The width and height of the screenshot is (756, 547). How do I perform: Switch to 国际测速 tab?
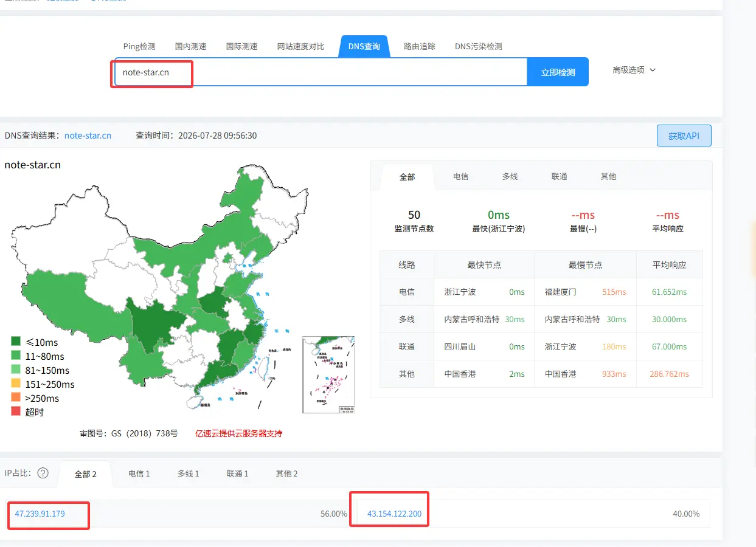(241, 46)
